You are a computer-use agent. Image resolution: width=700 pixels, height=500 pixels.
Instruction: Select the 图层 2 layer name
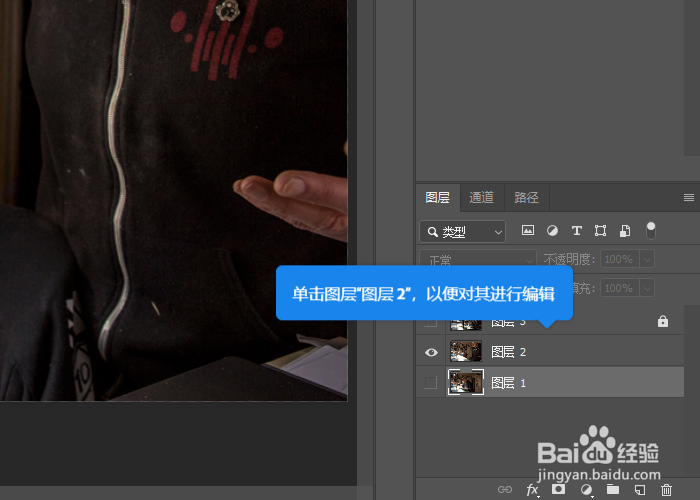click(x=508, y=352)
